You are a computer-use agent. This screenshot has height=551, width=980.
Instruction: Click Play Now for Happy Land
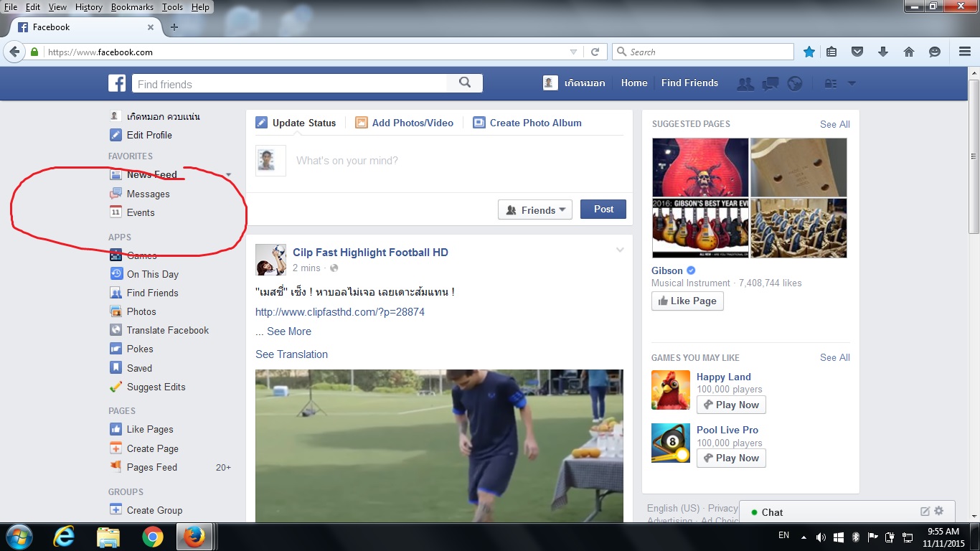(x=731, y=405)
